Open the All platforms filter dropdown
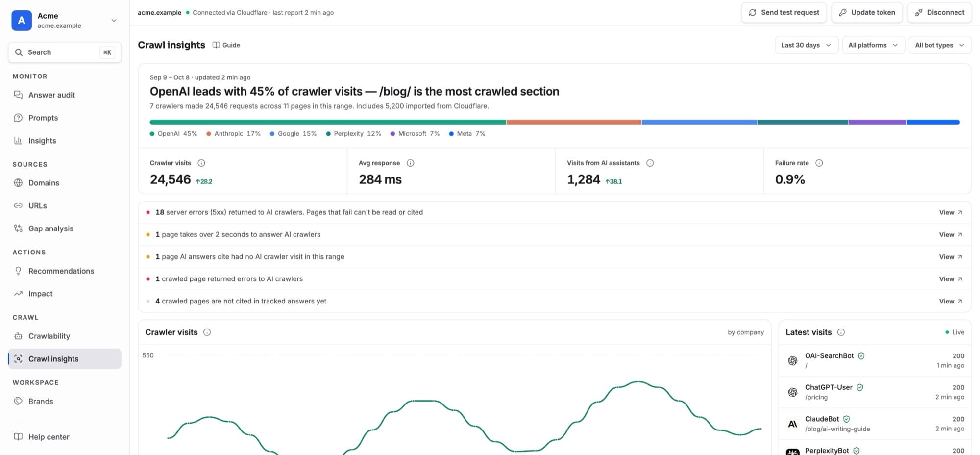 click(873, 45)
